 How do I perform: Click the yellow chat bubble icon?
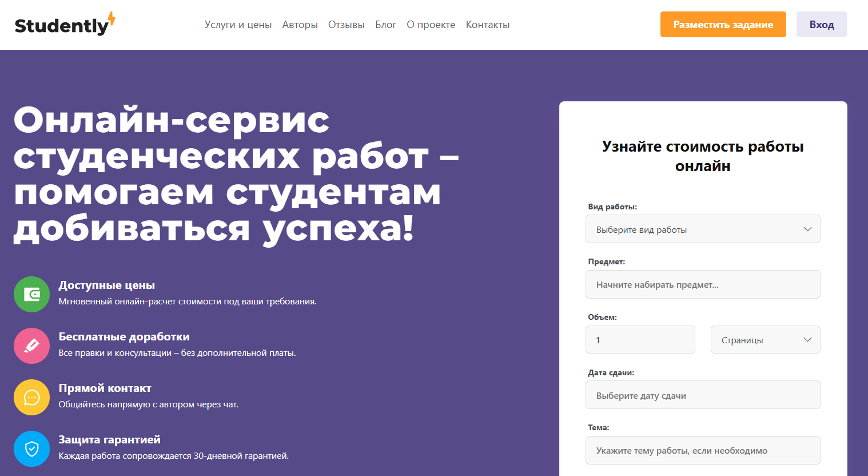point(32,398)
